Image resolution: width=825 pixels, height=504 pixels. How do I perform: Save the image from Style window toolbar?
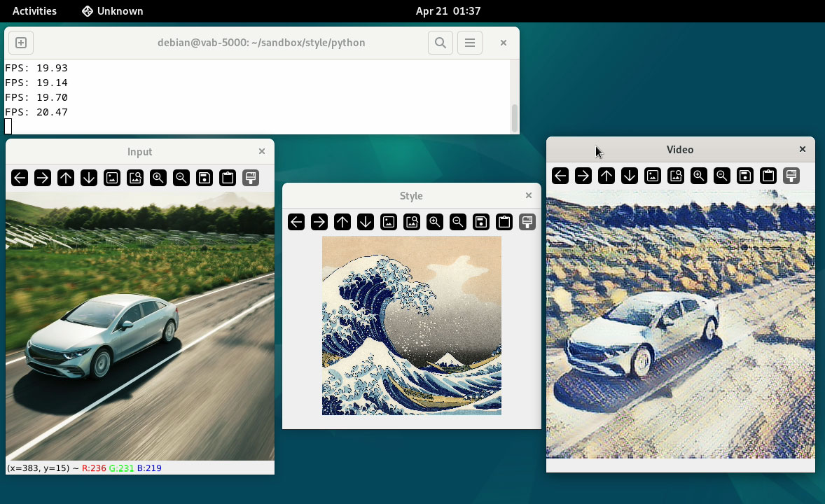coord(481,222)
